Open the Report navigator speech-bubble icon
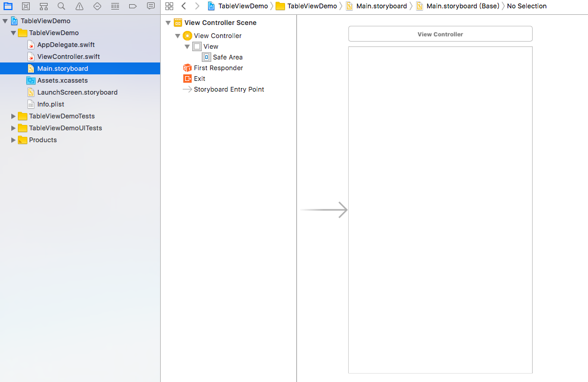Image resolution: width=588 pixels, height=382 pixels. (x=151, y=6)
